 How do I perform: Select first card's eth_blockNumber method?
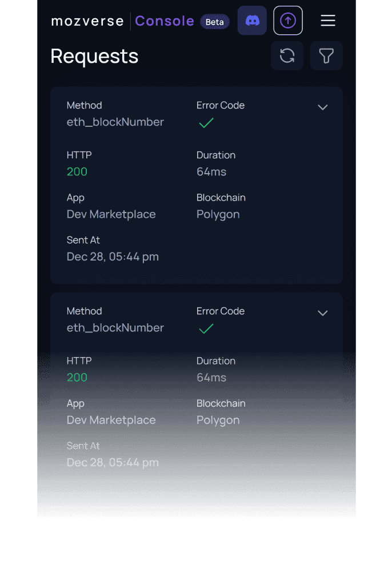coord(115,122)
